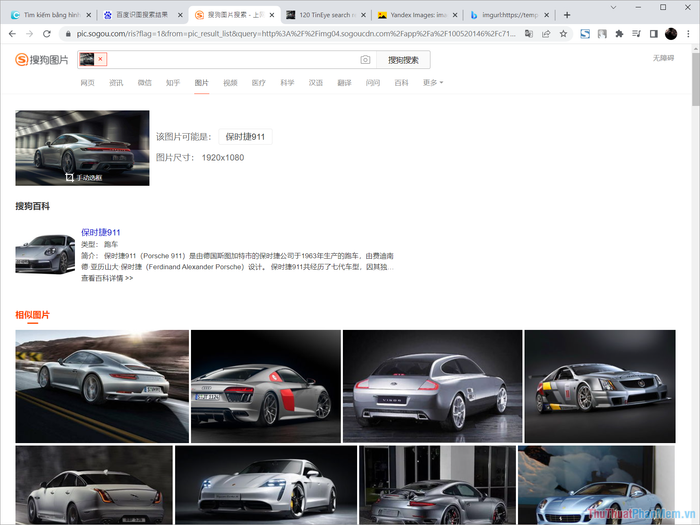Go forward in browser history
Image resolution: width=700 pixels, height=525 pixels.
click(29, 34)
